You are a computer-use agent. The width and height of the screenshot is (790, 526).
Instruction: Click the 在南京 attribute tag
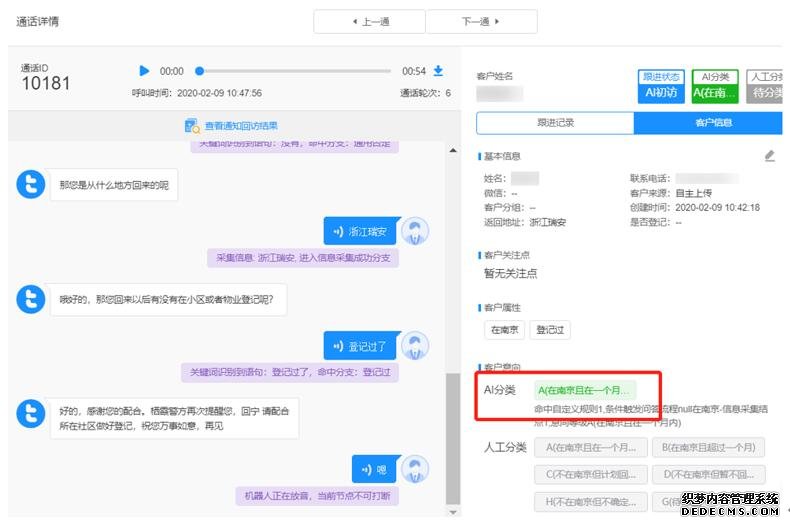tap(504, 330)
